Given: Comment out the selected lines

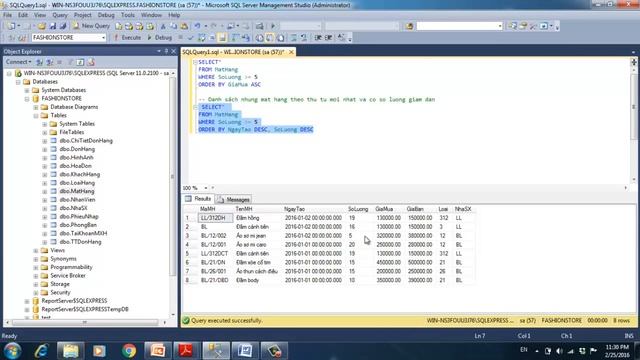Looking at the screenshot, I should (293, 38).
